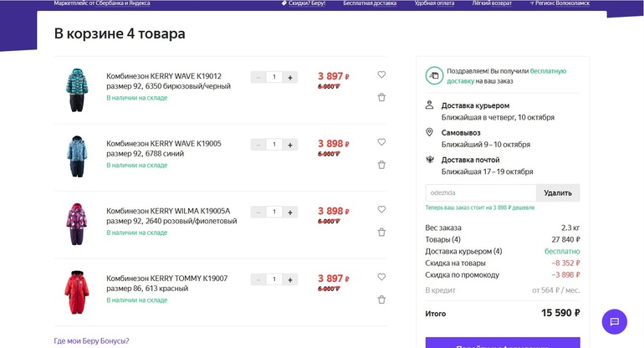Image resolution: width=644 pixels, height=348 pixels.
Task: Delete KERRY TOMMY K19007 from cart
Action: coord(381,299)
